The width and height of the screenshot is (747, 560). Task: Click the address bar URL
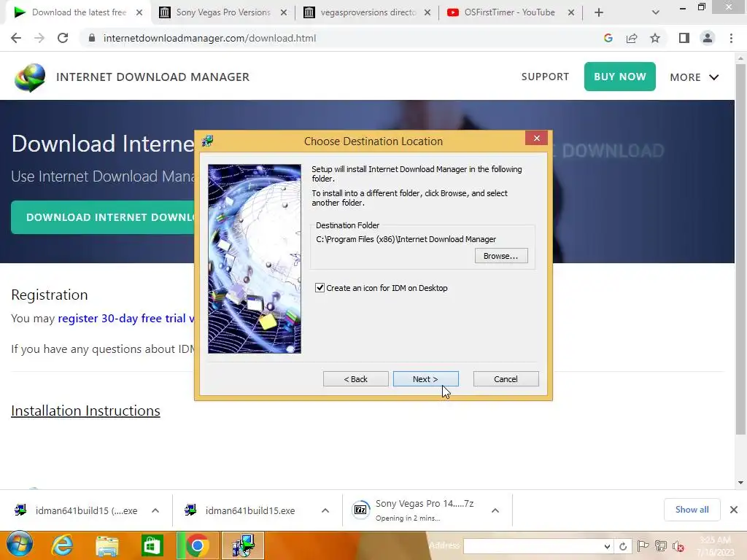[x=209, y=38]
